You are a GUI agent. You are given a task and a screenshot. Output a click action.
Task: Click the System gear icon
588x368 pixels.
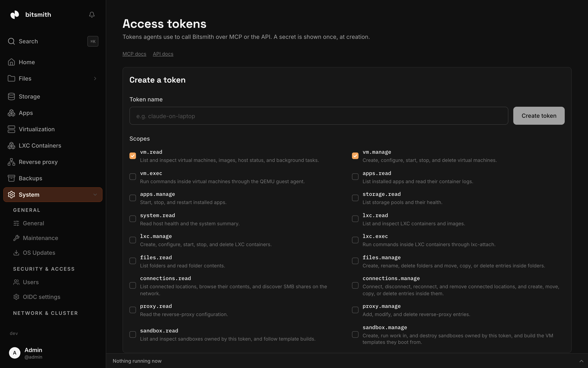pyautogui.click(x=11, y=194)
